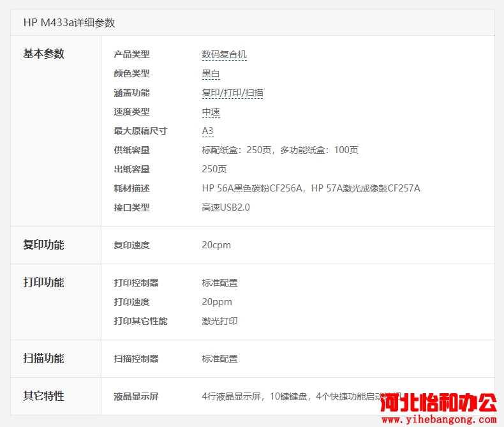This screenshot has width=504, height=427.
Task: Select the 扫描功能 section title
Action: pyautogui.click(x=44, y=358)
